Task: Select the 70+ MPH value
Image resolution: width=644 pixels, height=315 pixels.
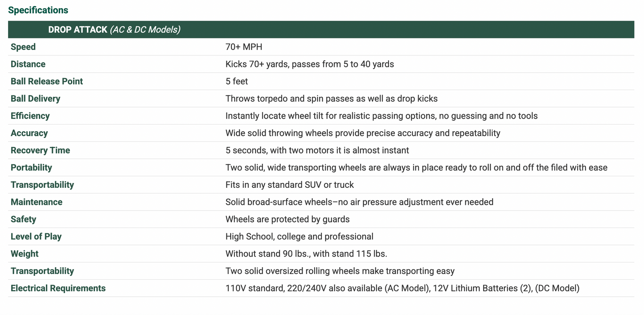Action: tap(244, 47)
